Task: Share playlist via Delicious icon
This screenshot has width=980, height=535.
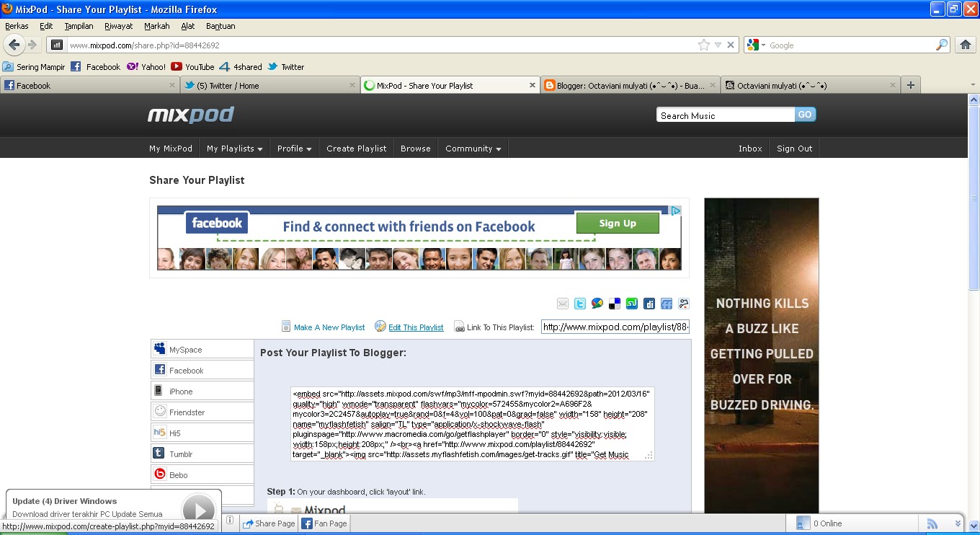Action: point(615,304)
